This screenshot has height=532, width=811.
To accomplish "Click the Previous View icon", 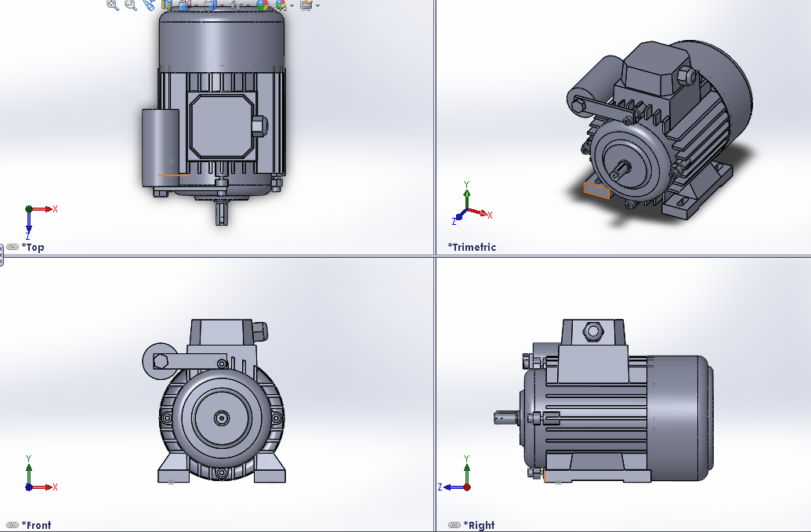I will point(149,5).
